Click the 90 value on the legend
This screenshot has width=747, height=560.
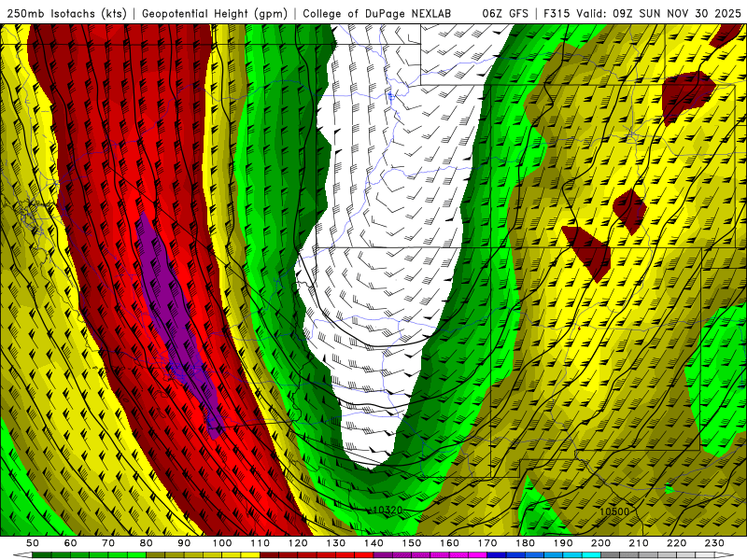point(184,543)
